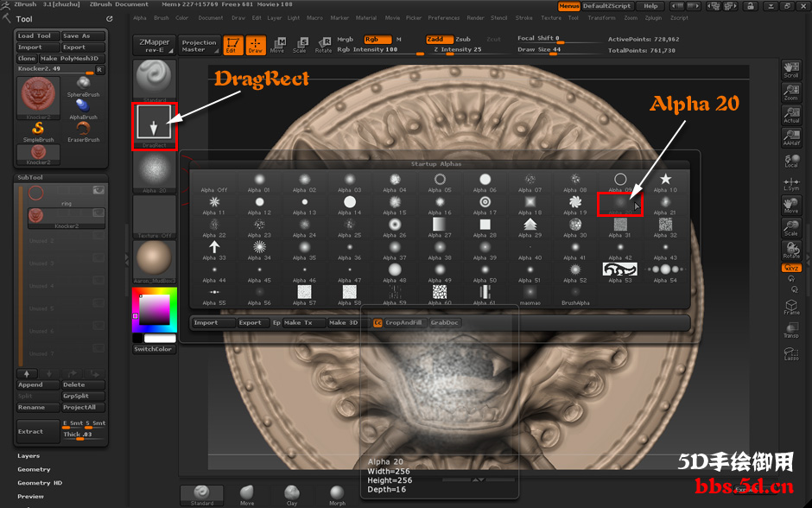The width and height of the screenshot is (812, 508).
Task: Open the DragRect stroke selector
Action: pos(154,125)
